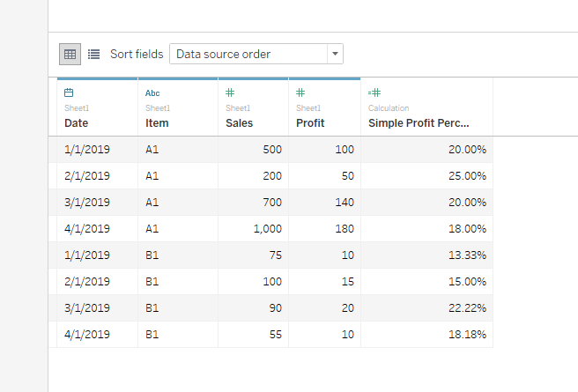
Task: Switch to the data grid view icon
Action: pyautogui.click(x=70, y=54)
